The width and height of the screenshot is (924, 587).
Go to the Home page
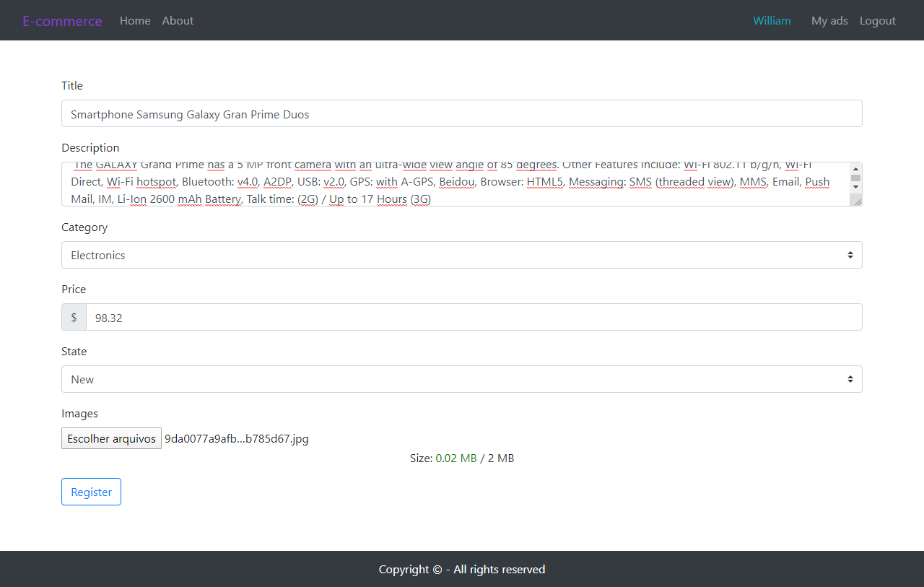click(x=135, y=21)
